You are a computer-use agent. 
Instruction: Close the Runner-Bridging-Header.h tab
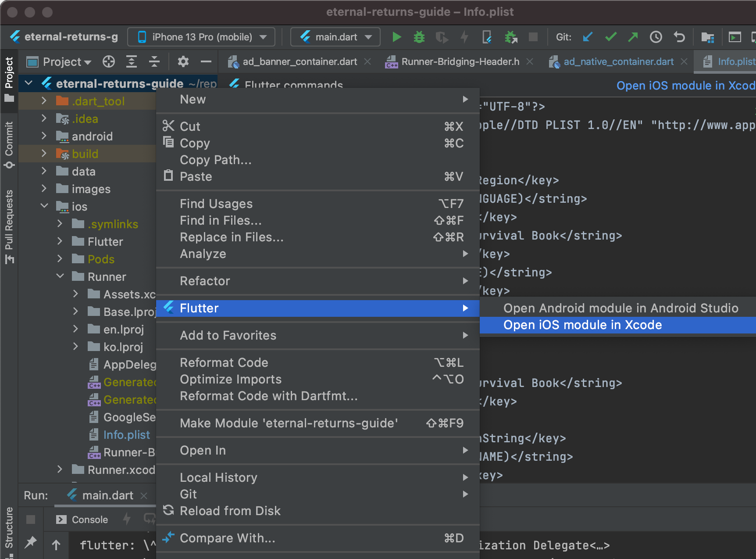[x=530, y=62]
